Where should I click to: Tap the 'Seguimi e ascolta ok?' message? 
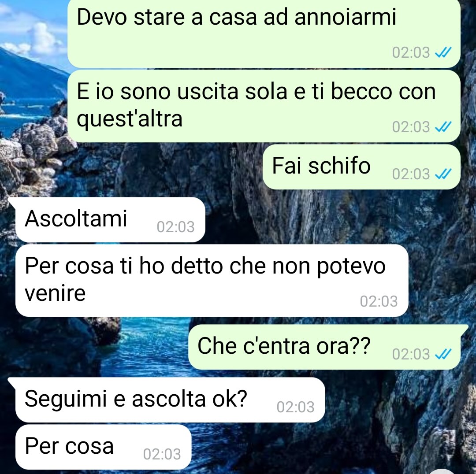[170, 400]
